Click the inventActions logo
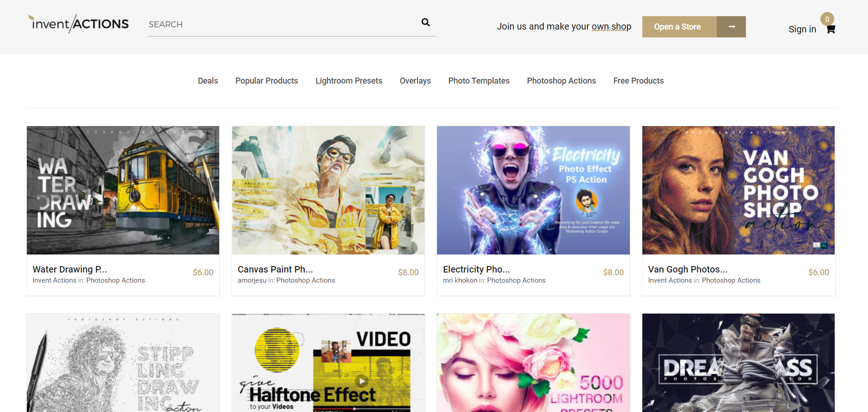Image resolution: width=868 pixels, height=412 pixels. [79, 24]
